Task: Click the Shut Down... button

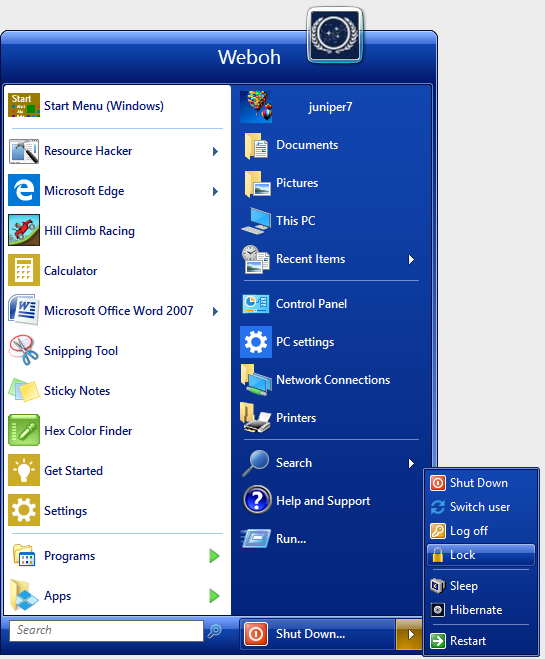Action: (x=318, y=634)
